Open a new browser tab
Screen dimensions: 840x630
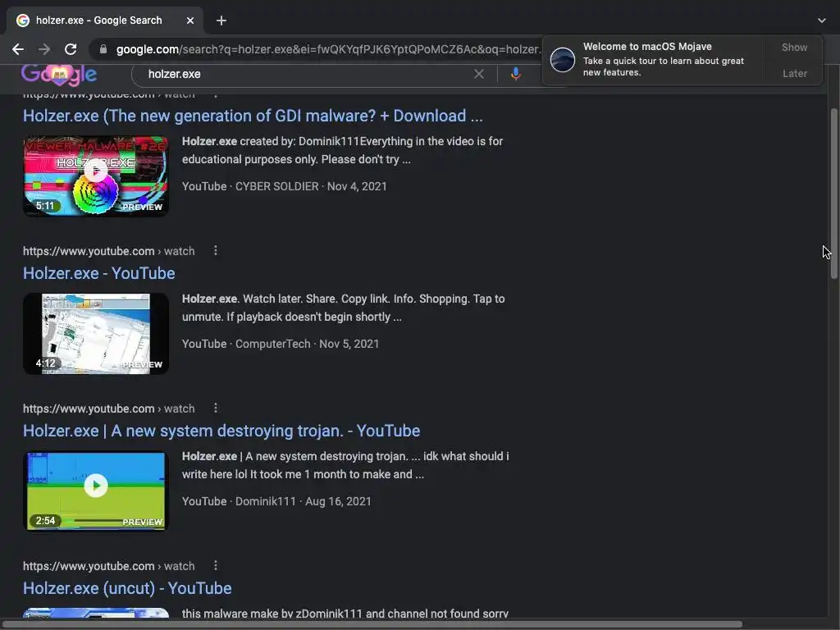click(221, 21)
